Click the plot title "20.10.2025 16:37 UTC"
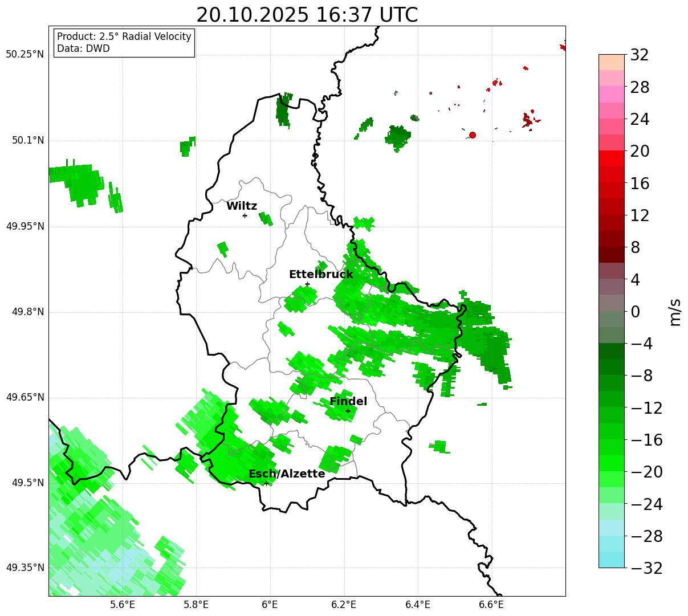 tap(307, 15)
